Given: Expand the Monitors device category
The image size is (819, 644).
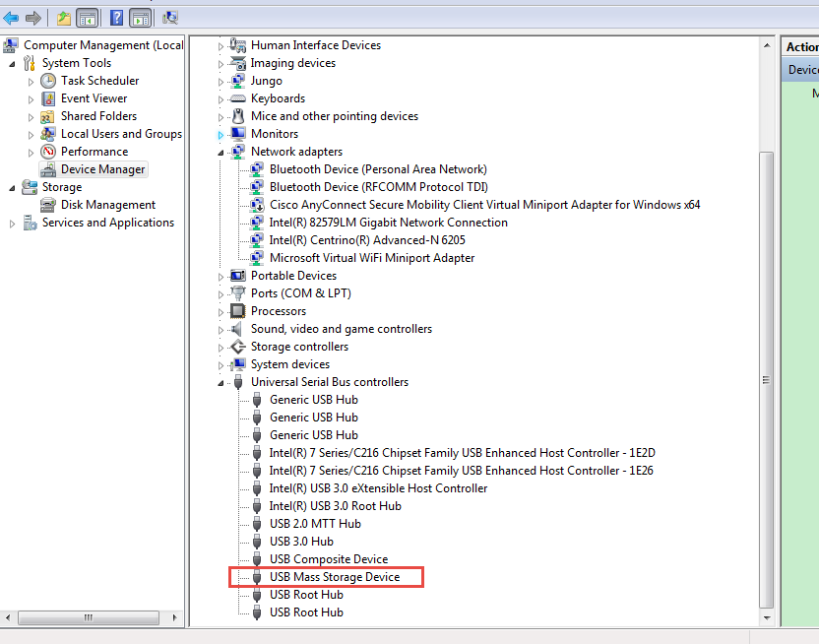Looking at the screenshot, I should (220, 135).
